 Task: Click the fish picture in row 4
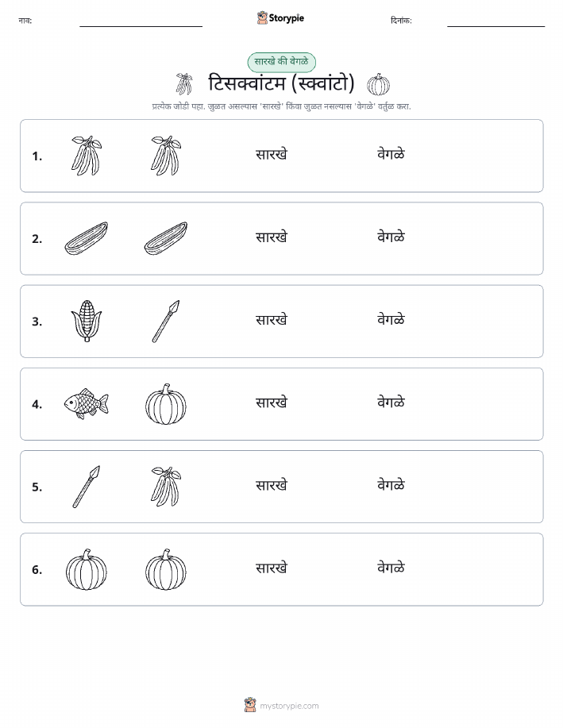click(87, 403)
